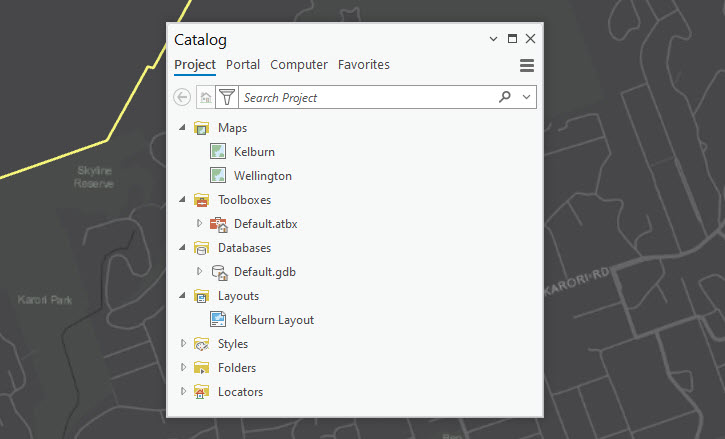Expand the Styles folder

tap(183, 343)
